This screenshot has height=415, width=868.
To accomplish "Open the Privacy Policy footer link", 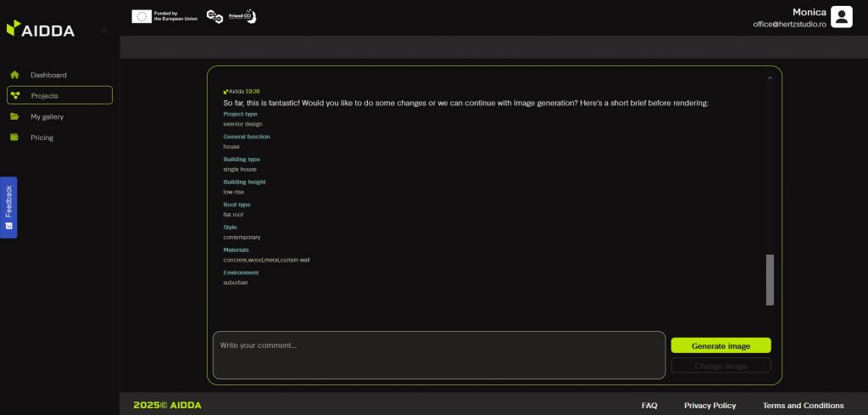I will (709, 406).
